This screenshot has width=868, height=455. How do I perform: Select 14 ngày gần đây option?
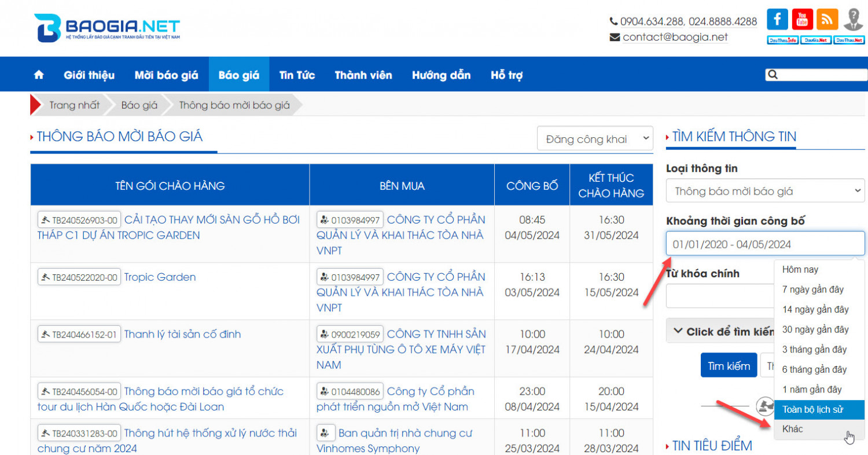(x=820, y=310)
